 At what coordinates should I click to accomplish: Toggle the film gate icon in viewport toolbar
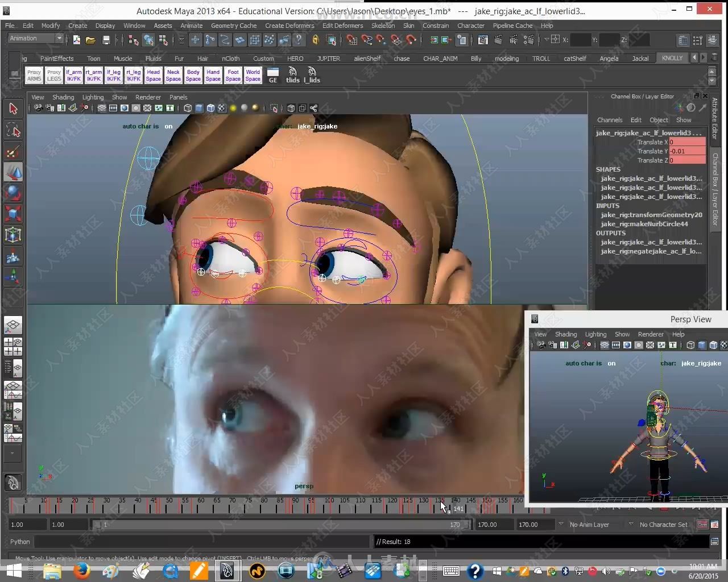click(x=113, y=108)
